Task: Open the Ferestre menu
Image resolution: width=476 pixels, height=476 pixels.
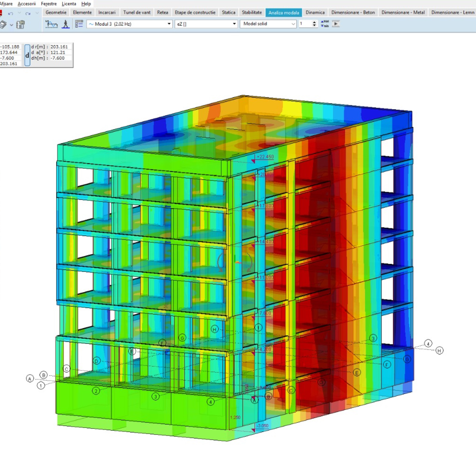Action: [x=49, y=4]
